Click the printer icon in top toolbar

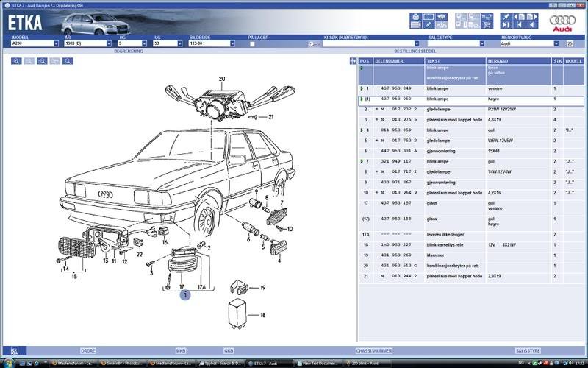click(415, 16)
